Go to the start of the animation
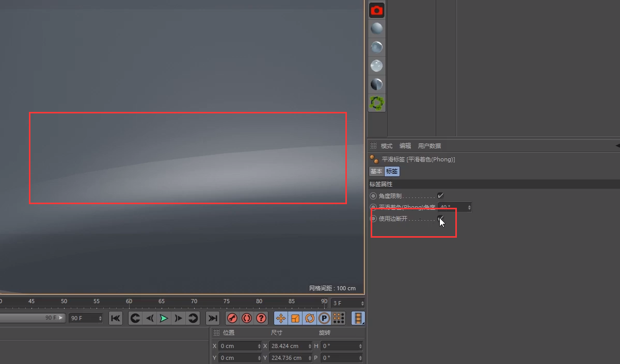Image resolution: width=620 pixels, height=364 pixels. click(116, 318)
